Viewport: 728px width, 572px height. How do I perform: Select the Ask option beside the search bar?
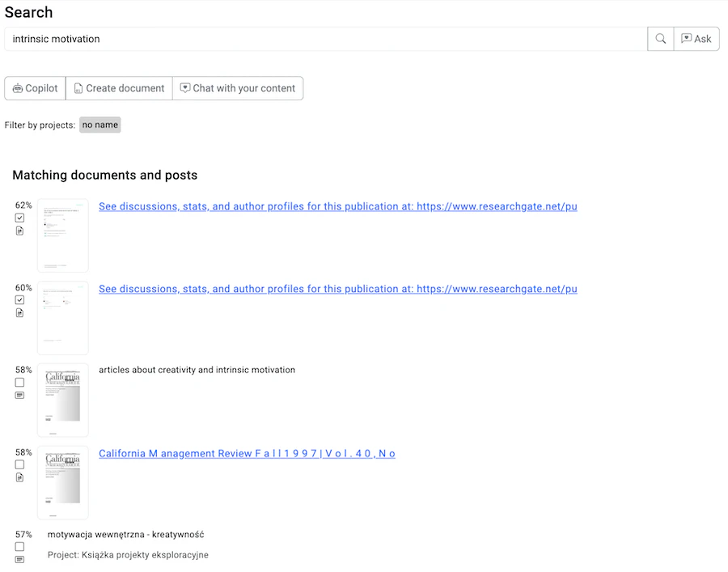coord(696,38)
